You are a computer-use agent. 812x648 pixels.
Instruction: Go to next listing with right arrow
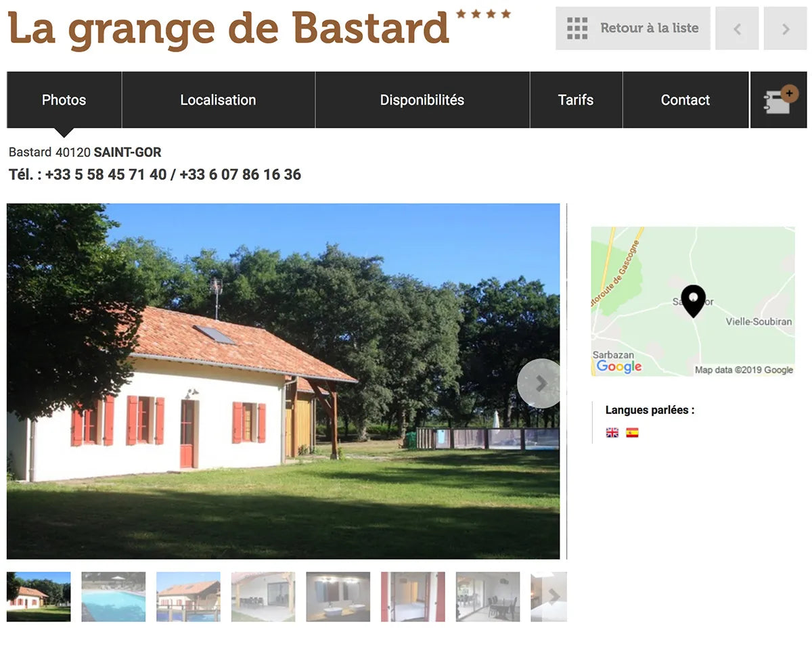785,28
